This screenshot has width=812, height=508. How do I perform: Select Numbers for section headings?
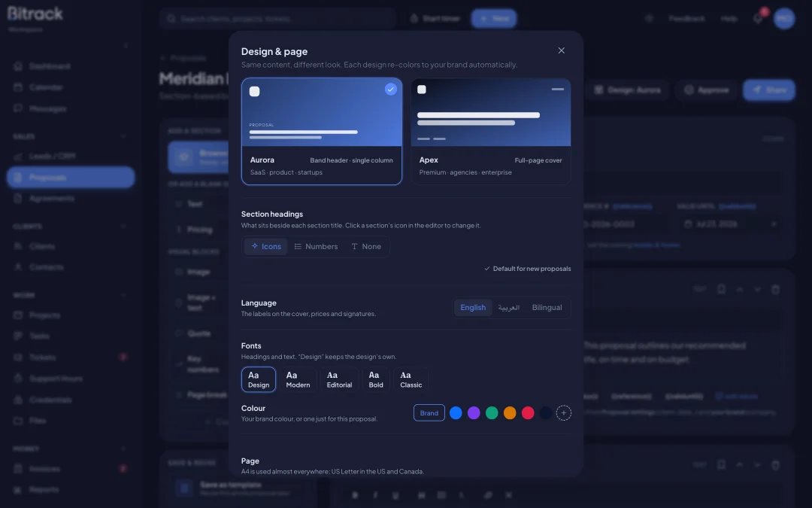click(x=316, y=246)
